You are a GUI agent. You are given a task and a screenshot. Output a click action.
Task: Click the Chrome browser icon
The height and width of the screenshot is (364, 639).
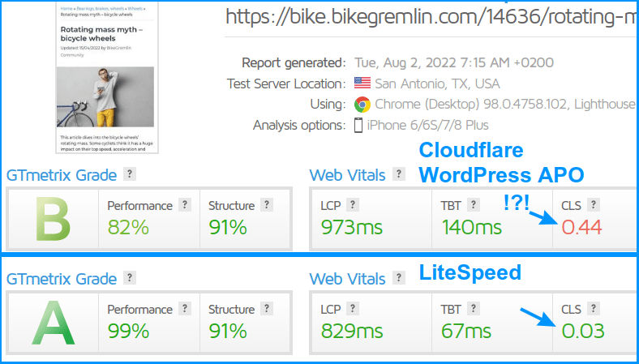(362, 105)
